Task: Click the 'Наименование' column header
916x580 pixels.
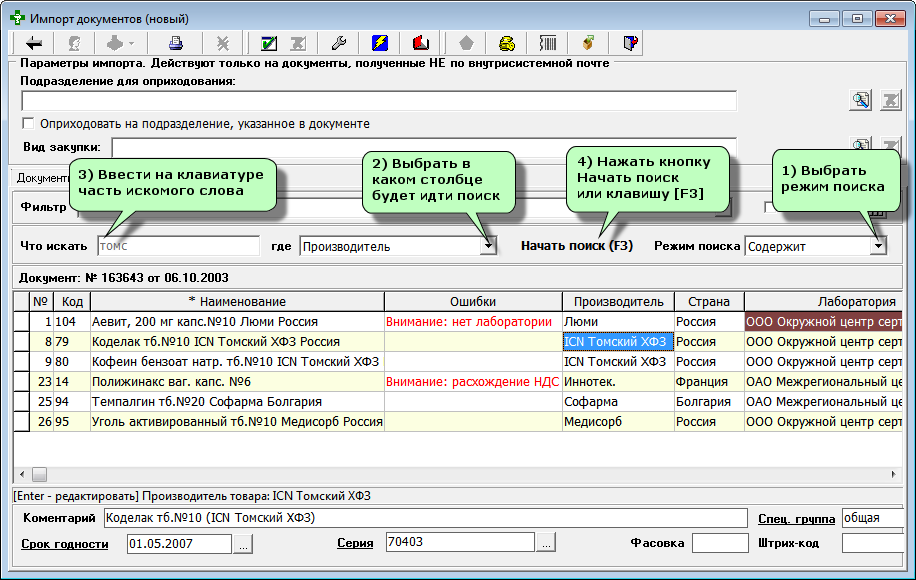Action: point(237,301)
